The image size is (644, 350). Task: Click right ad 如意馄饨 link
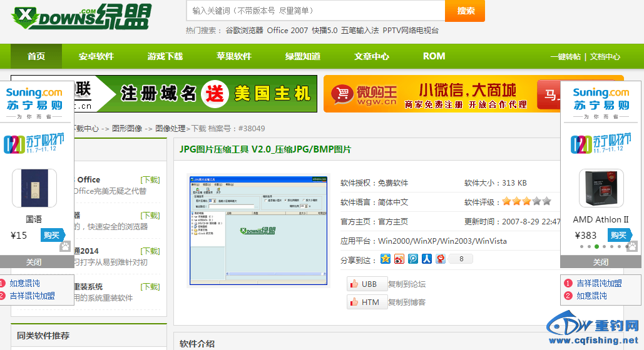591,296
